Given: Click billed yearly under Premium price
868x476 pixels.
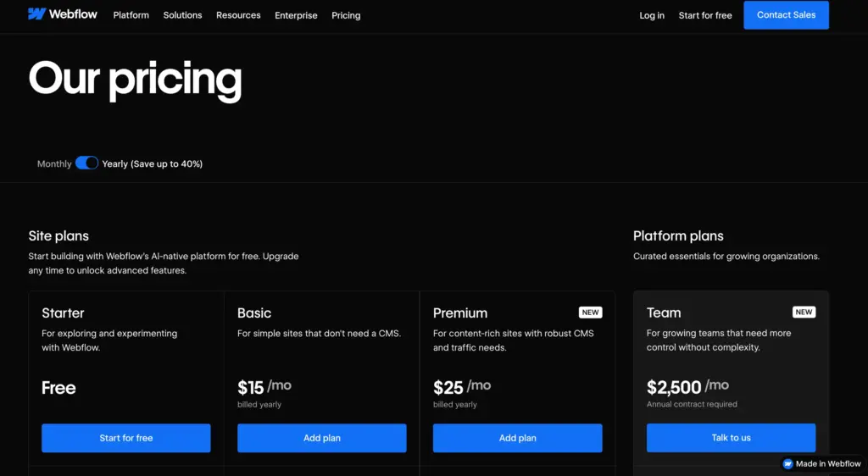Looking at the screenshot, I should coord(455,405).
